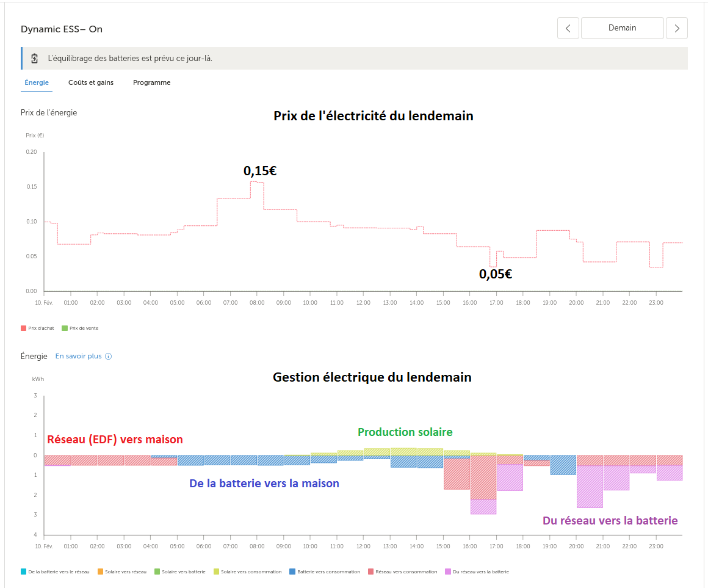This screenshot has height=588, width=708.
Task: Click the info icon beside En savoir plus
Action: 109,357
